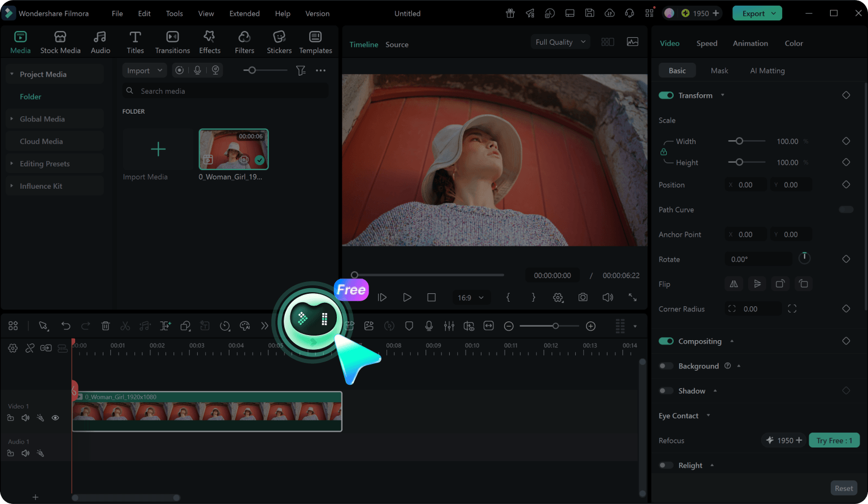Click the voiceover microphone icon in timeline toolbar
Viewport: 868px width, 504px height.
click(429, 326)
